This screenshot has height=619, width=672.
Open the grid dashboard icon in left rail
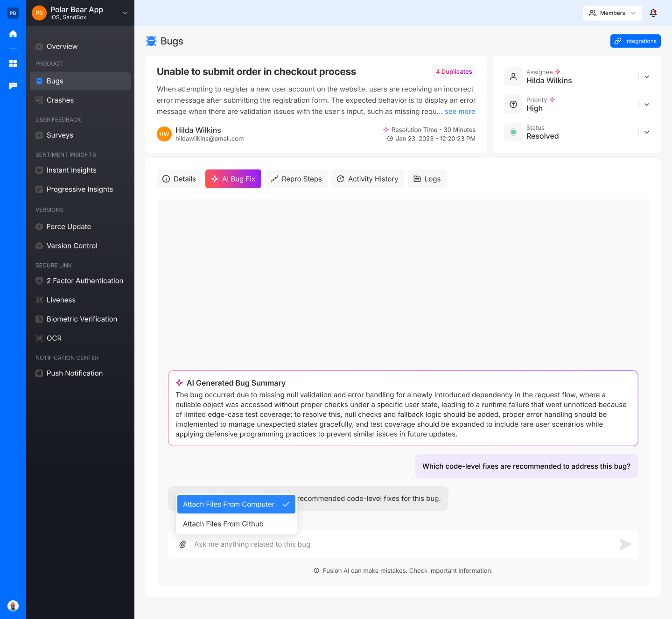tap(13, 63)
